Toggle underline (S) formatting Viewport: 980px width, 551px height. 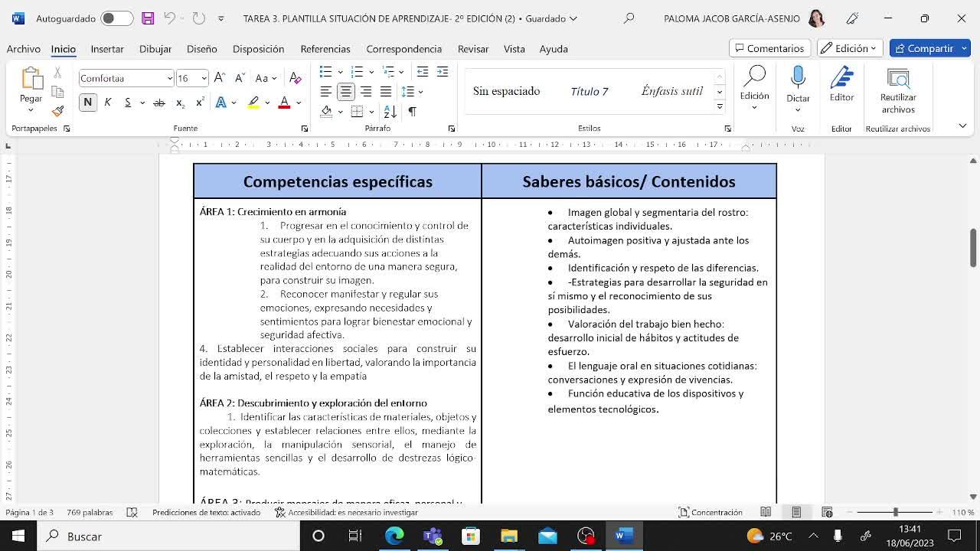point(128,103)
